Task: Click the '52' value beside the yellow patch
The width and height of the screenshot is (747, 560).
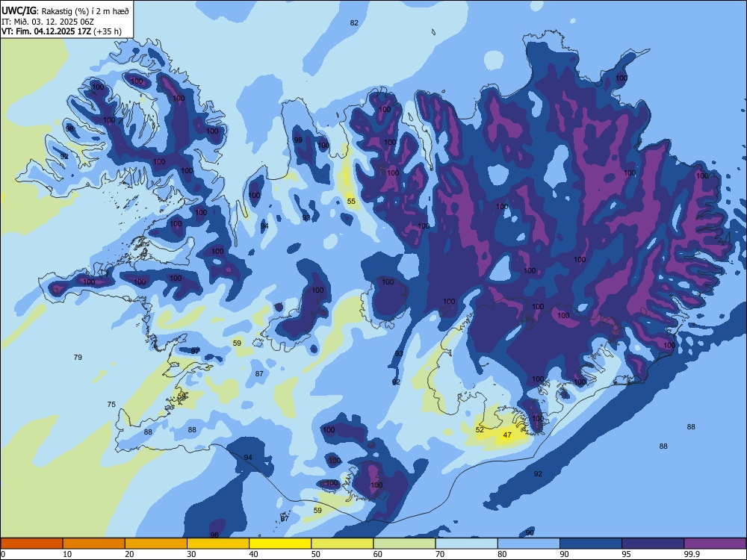Action: tap(480, 429)
